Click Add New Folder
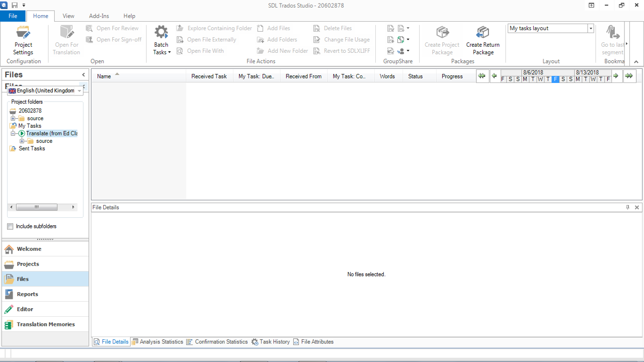Viewport: 644px width, 362px height. [282, 51]
